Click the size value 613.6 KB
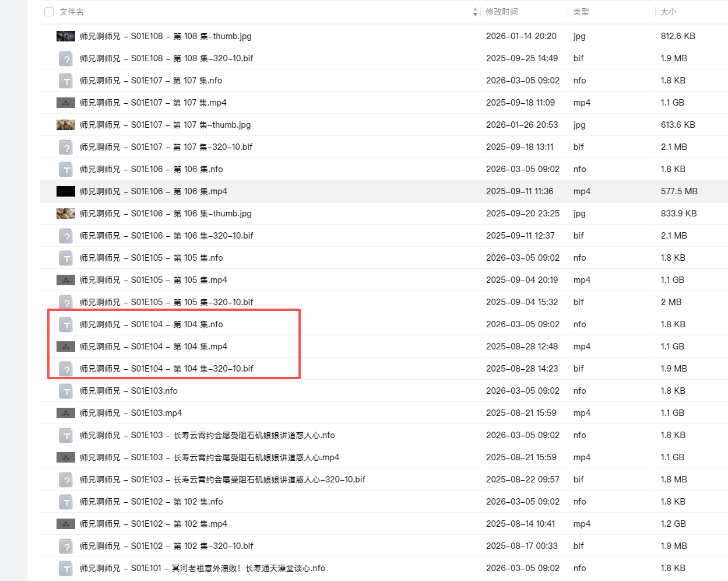The width and height of the screenshot is (728, 581). click(678, 125)
